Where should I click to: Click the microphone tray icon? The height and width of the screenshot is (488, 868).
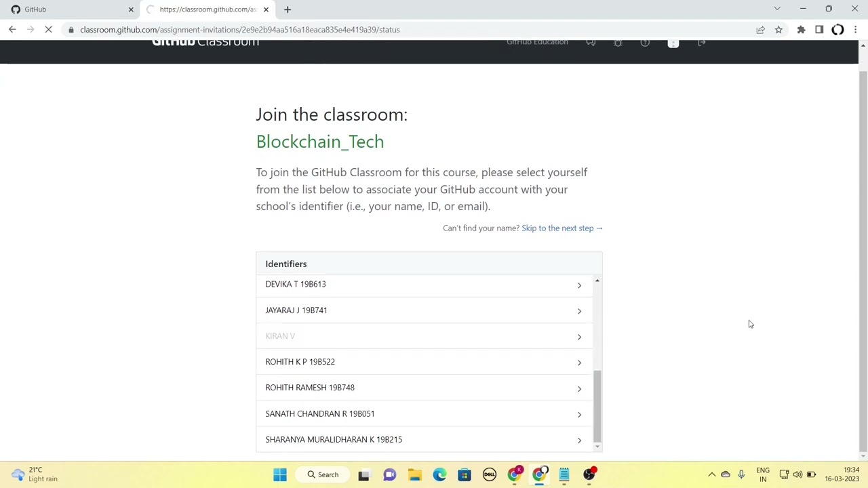741,474
